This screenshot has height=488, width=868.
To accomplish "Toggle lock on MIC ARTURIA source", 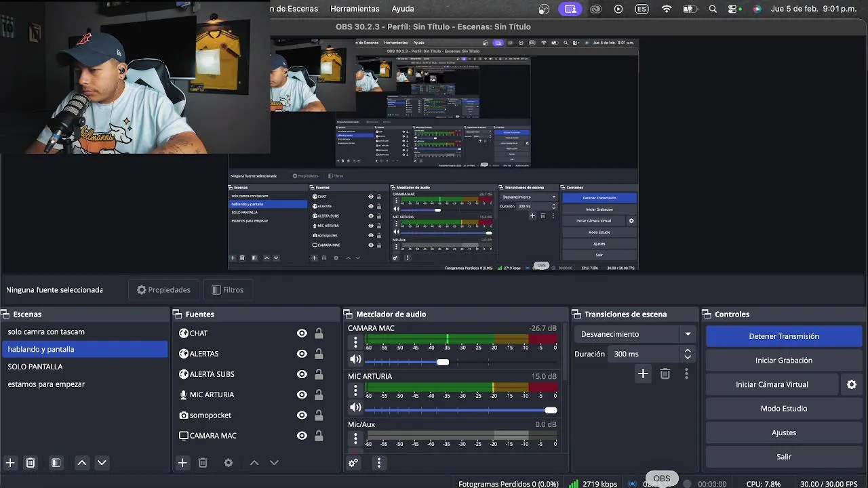I will coord(319,394).
